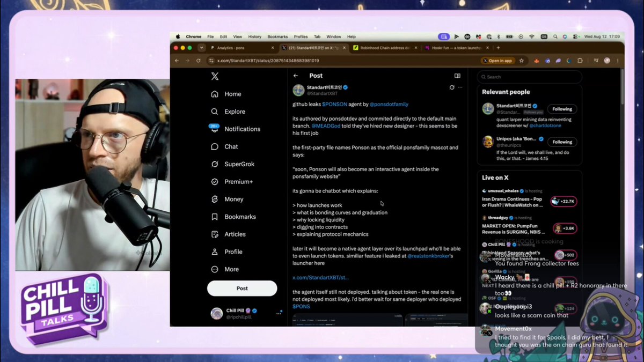The height and width of the screenshot is (362, 644).
Task: Open the @realstonkbroker mention link
Action: click(430, 256)
